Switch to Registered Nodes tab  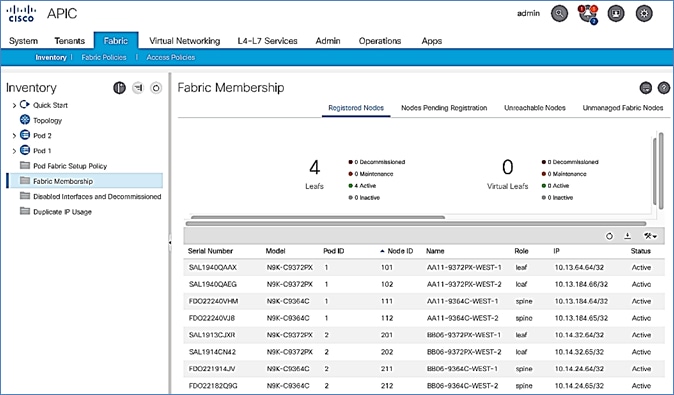pyautogui.click(x=356, y=108)
